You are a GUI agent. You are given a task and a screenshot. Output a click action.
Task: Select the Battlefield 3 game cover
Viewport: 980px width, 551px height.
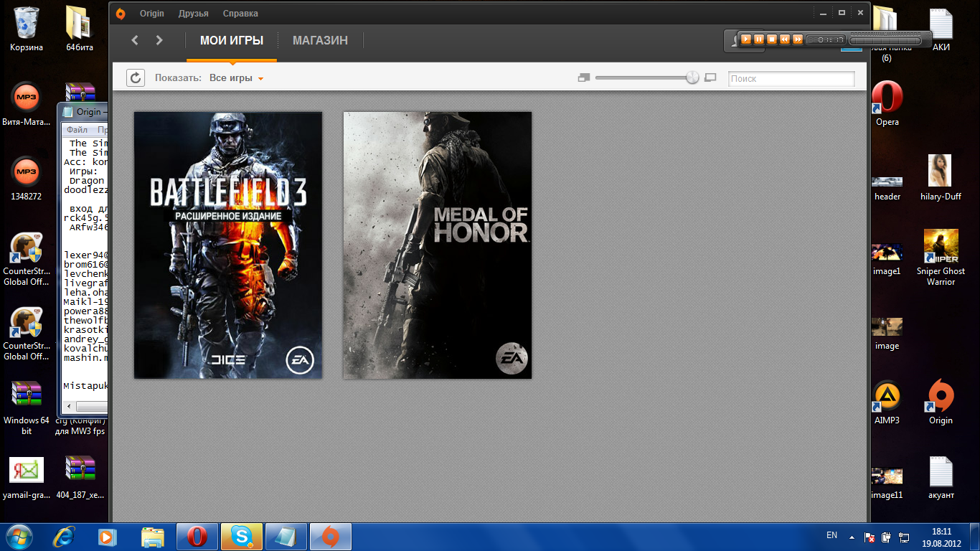pyautogui.click(x=228, y=245)
